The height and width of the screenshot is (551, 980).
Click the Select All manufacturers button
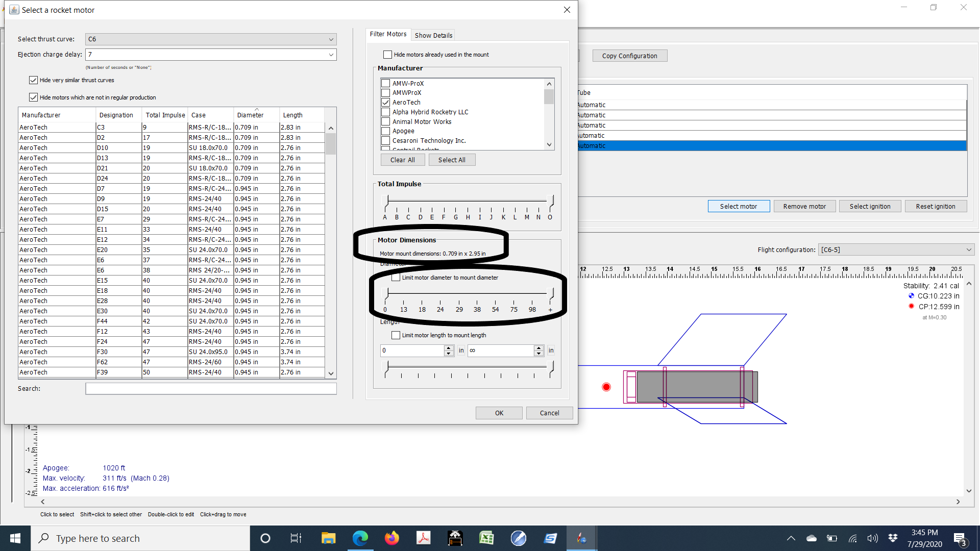pos(452,160)
